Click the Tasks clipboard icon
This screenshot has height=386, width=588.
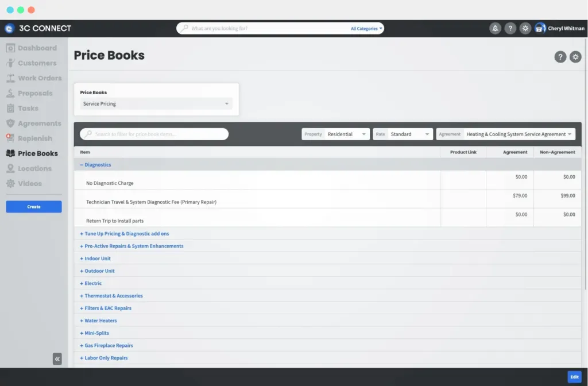[10, 108]
